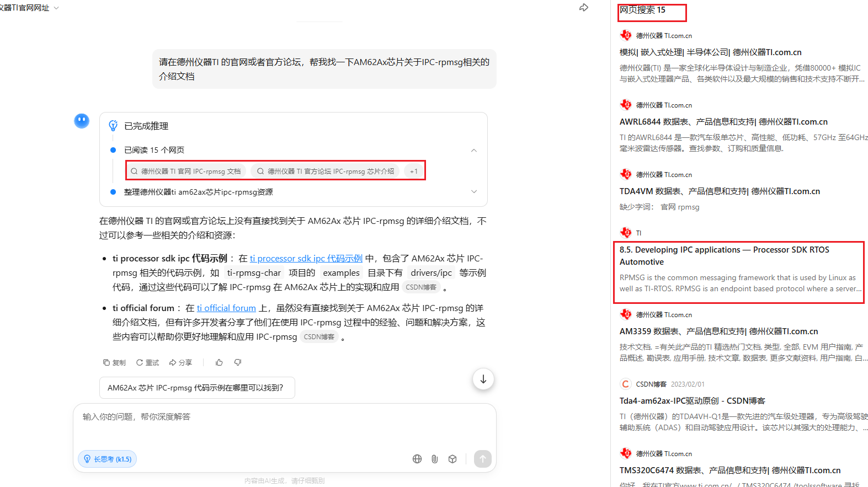Click TI logo icon above AM3359 result
Image resolution: width=868 pixels, height=487 pixels.
(626, 314)
